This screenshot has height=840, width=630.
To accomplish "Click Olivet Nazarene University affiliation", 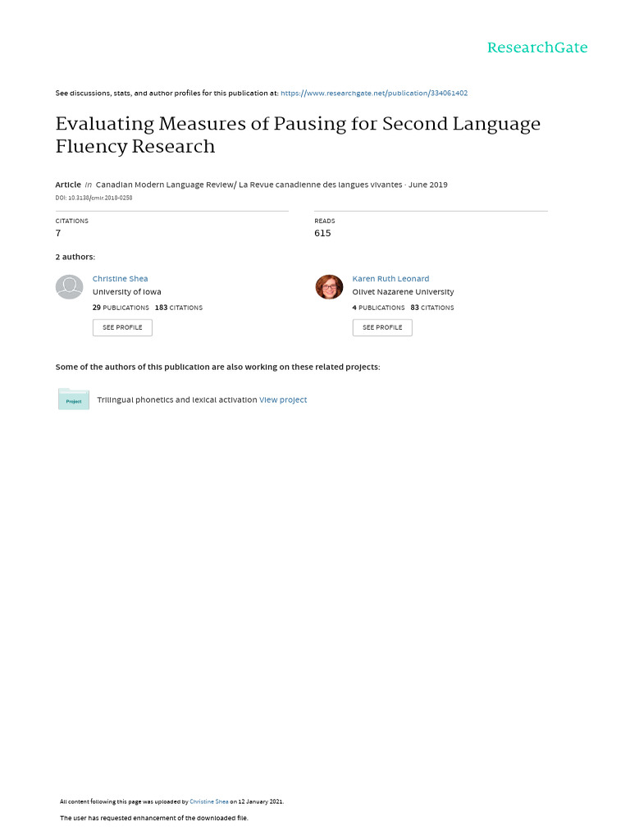I will click(403, 292).
